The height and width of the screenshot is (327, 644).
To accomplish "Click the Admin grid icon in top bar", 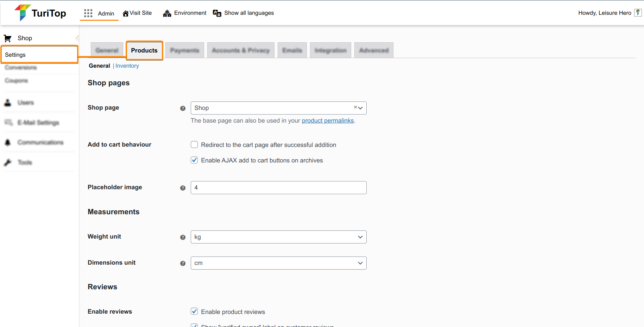I will click(88, 13).
